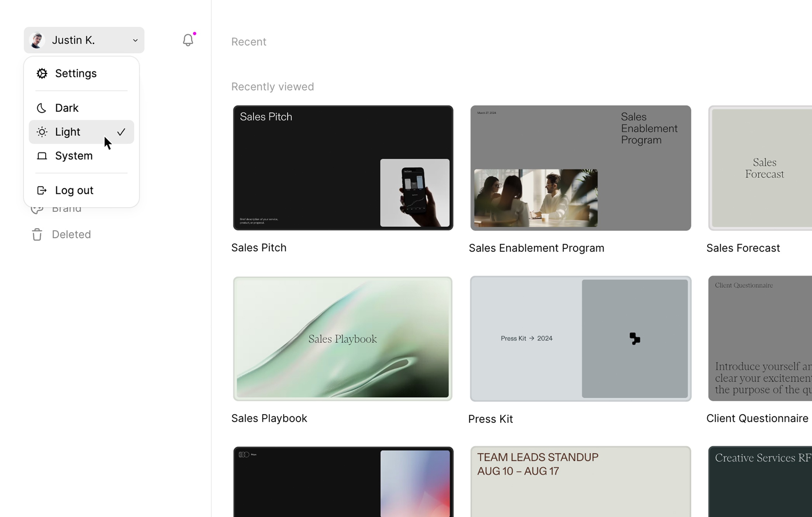The image size is (812, 517).
Task: Click the Settings gear icon
Action: pyautogui.click(x=42, y=73)
